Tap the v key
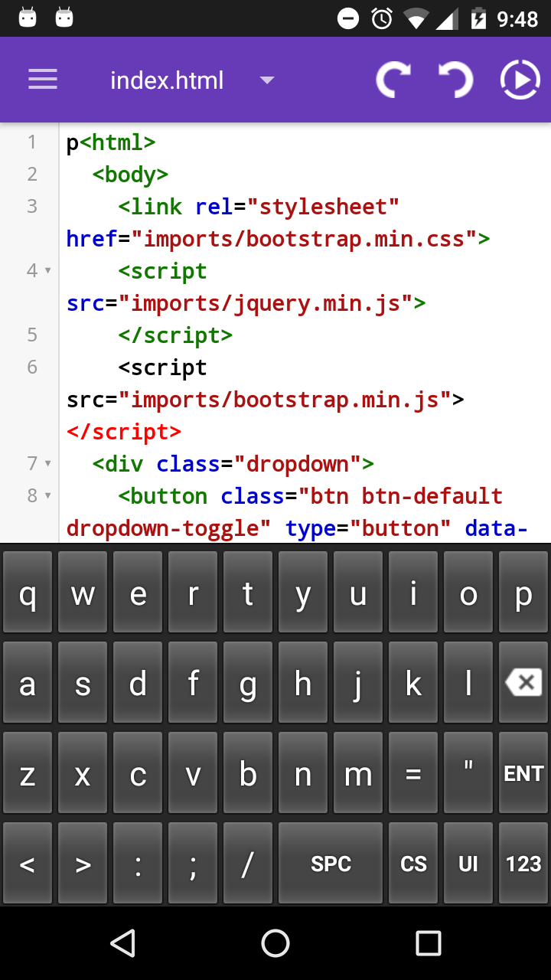The image size is (551, 980). (193, 773)
